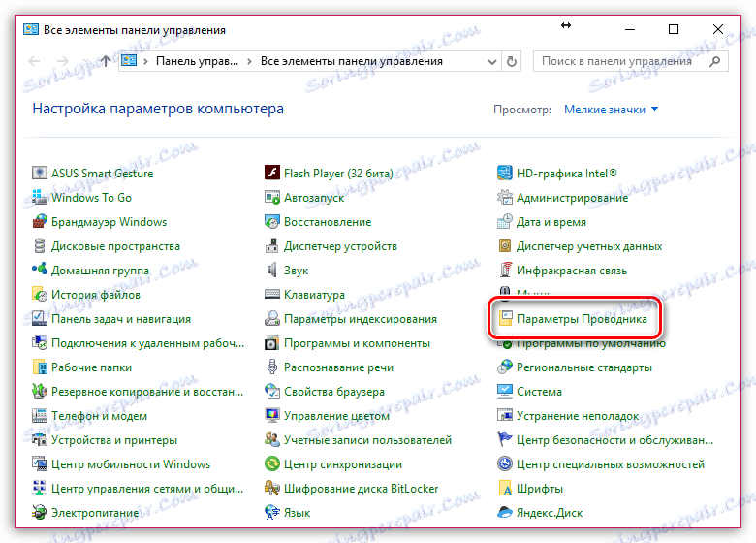Open the Звук speaker icon

click(272, 270)
